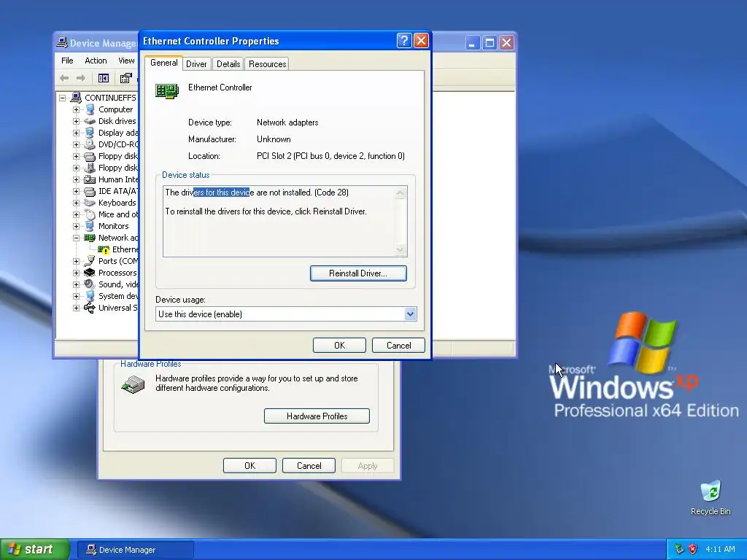The width and height of the screenshot is (747, 560).
Task: Click the Ethernet Controller network card icon
Action: tap(167, 90)
